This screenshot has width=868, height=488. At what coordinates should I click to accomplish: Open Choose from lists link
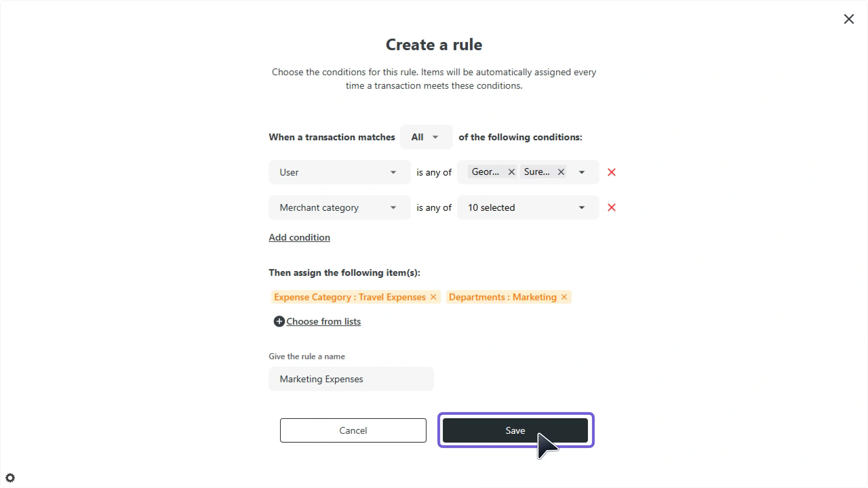[323, 321]
